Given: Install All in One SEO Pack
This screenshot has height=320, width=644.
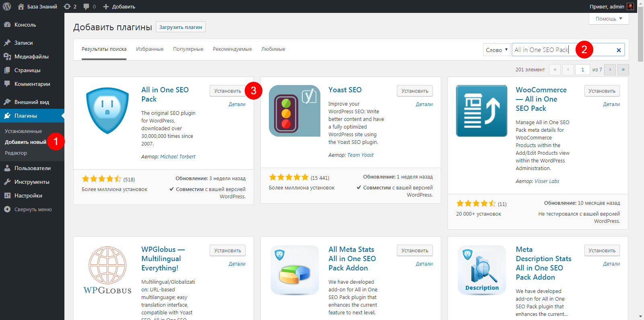Looking at the screenshot, I should [227, 91].
